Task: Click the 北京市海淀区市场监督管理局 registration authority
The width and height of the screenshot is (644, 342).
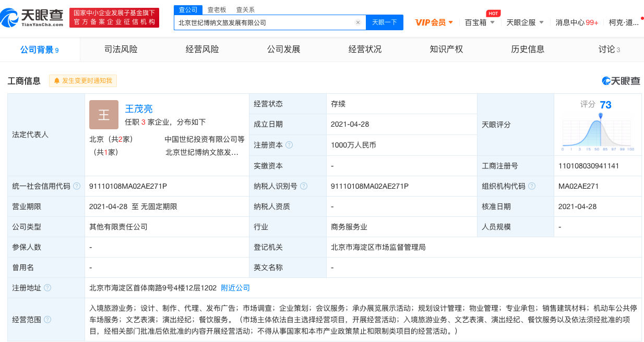Action: pos(378,247)
